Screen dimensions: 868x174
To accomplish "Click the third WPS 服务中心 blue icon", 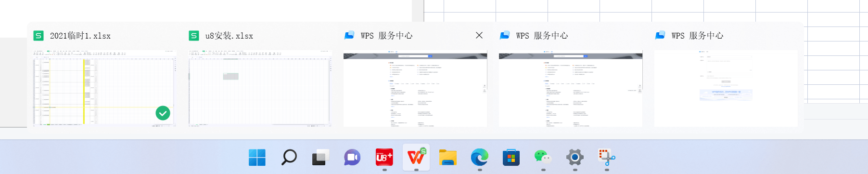I will pos(660,35).
